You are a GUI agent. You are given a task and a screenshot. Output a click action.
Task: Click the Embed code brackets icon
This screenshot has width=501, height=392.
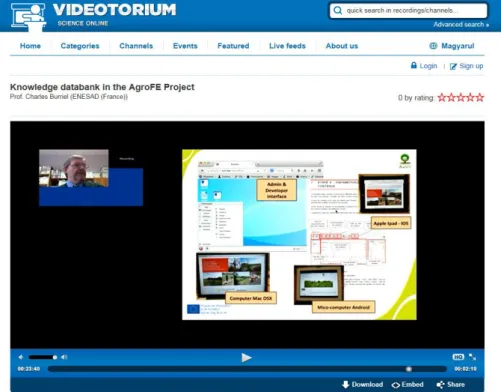[x=396, y=385]
